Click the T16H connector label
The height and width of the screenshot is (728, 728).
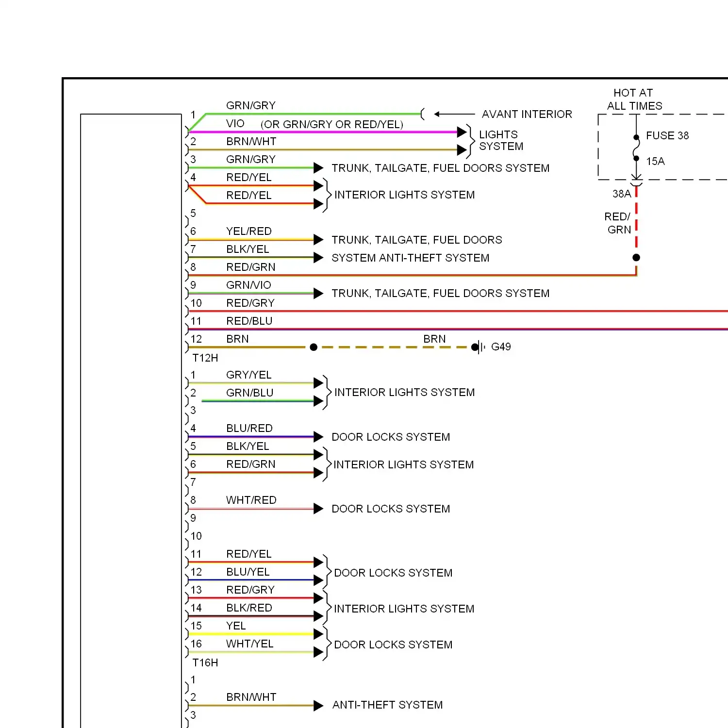205,662
